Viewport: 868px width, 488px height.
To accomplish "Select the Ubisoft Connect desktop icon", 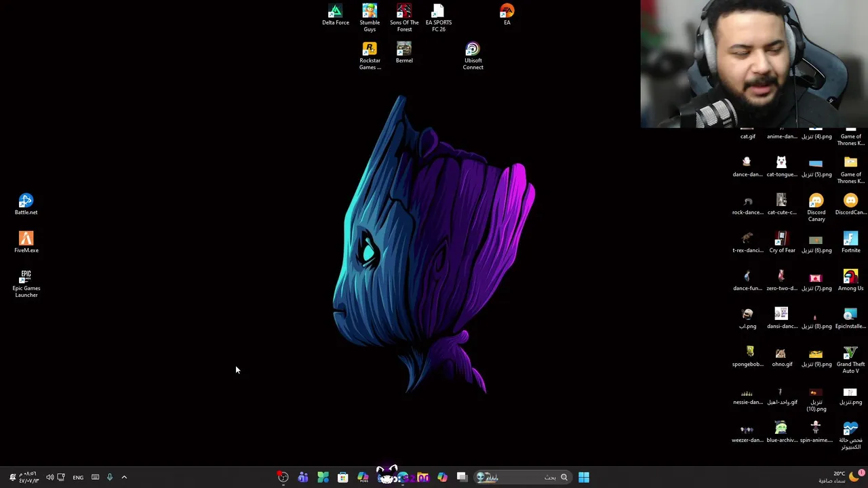I will [x=473, y=56].
